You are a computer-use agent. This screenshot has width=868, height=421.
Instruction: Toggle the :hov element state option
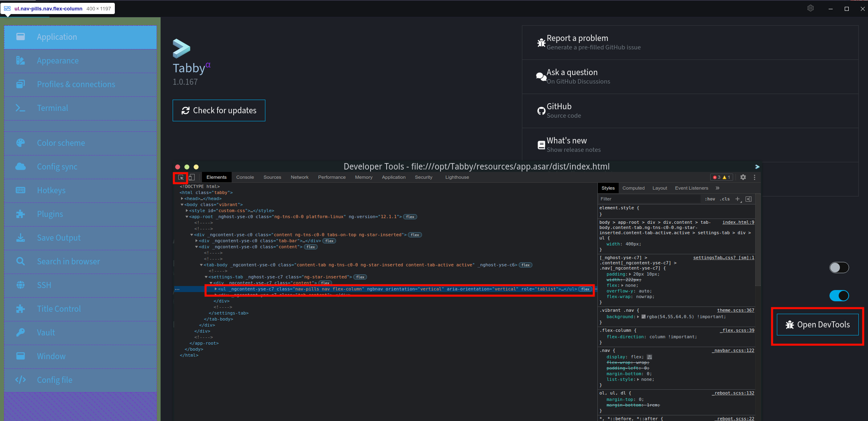[710, 199]
